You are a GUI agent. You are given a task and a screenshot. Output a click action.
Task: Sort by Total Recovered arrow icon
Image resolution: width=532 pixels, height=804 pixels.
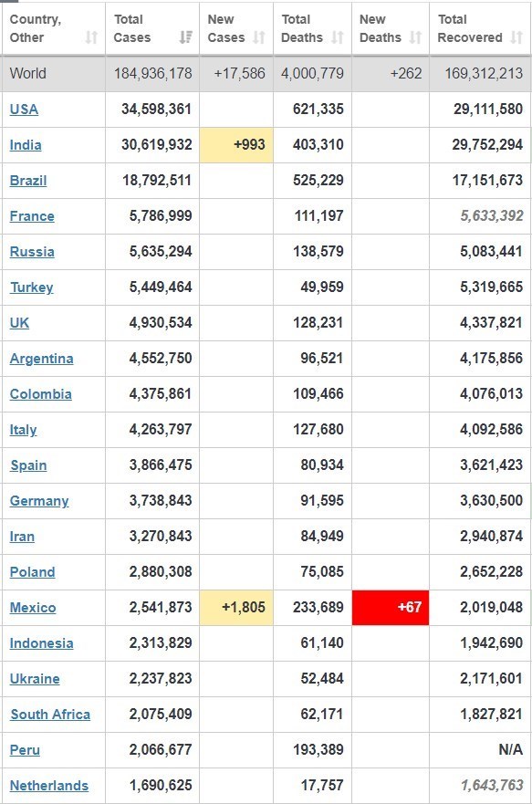point(517,37)
